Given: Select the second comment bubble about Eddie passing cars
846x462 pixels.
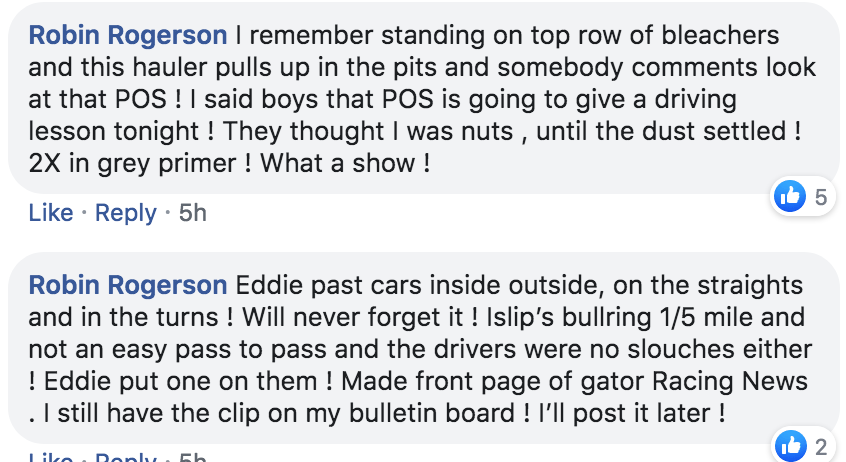Looking at the screenshot, I should coord(423,348).
